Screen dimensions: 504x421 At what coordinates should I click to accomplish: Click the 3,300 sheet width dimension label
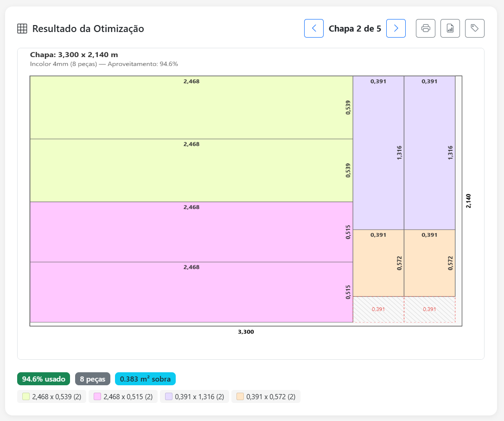pyautogui.click(x=246, y=332)
